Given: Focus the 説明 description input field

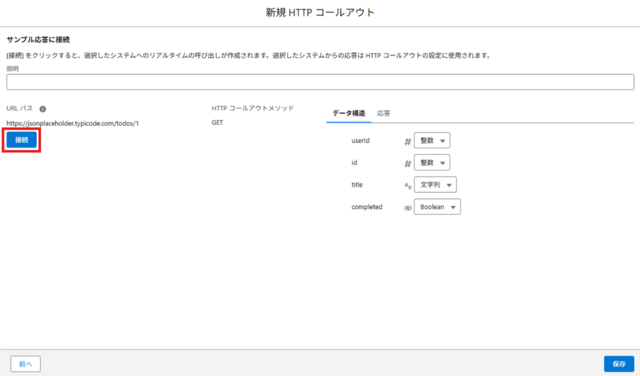Looking at the screenshot, I should 320,82.
